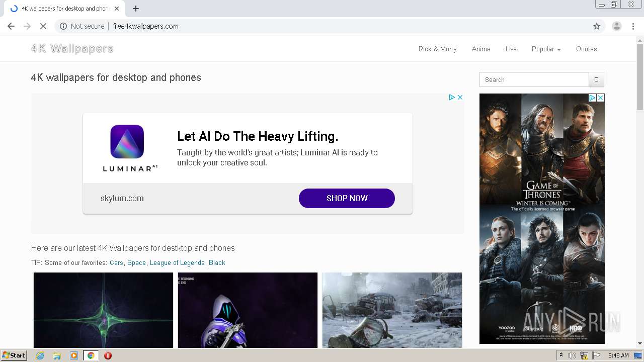Open the Windows Start menu
This screenshot has height=362, width=644.
[x=14, y=355]
